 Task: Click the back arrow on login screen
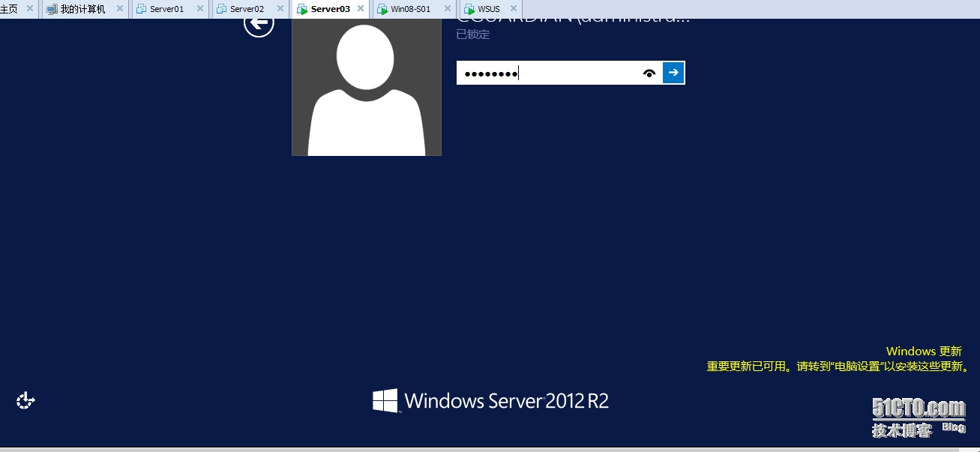click(259, 23)
